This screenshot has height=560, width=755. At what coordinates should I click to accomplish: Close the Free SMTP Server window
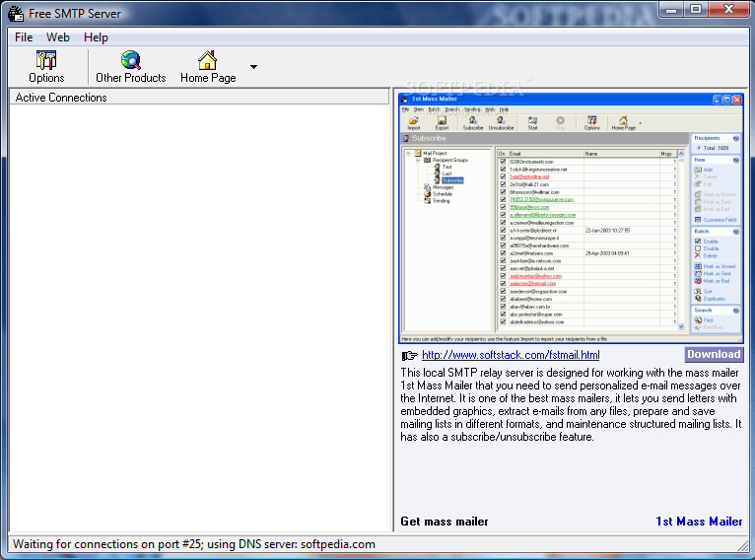728,9
